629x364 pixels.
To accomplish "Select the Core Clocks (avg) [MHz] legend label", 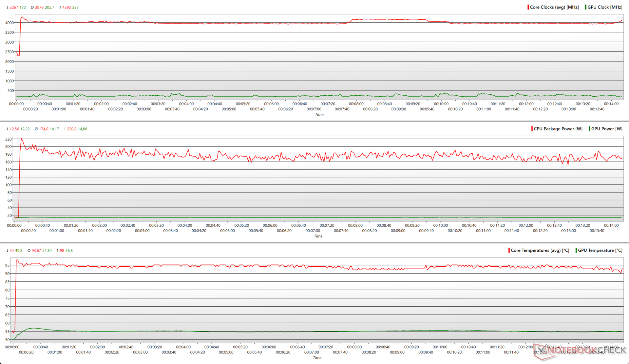I will click(x=554, y=7).
